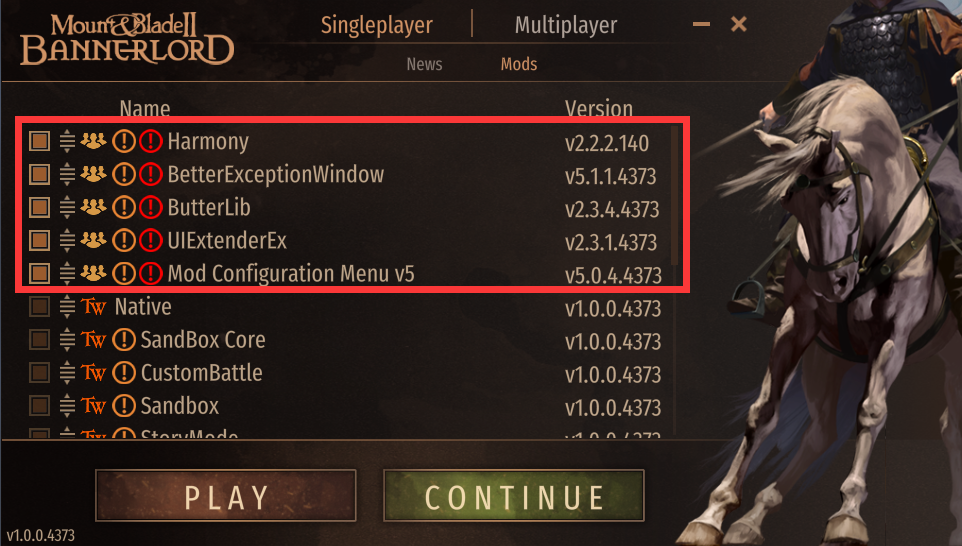This screenshot has height=546, width=962.
Task: Click the green CONTINUE button
Action: 514,496
